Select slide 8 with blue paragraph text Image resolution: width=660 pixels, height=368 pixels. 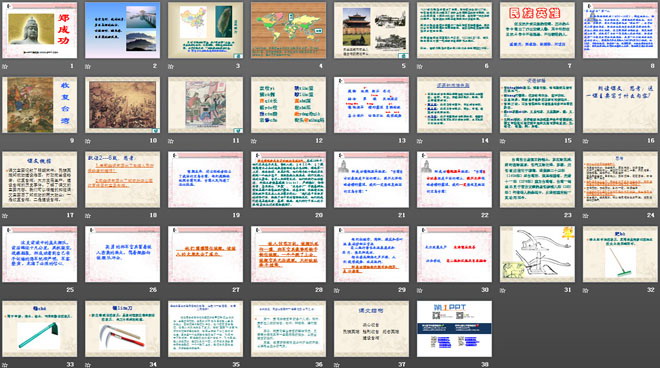click(x=620, y=30)
